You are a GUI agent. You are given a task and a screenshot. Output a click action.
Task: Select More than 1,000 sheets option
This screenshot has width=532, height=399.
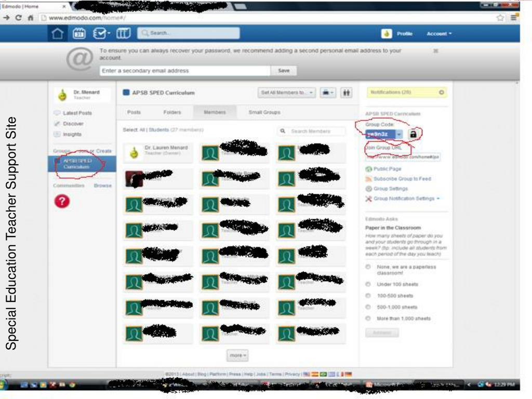[368, 318]
